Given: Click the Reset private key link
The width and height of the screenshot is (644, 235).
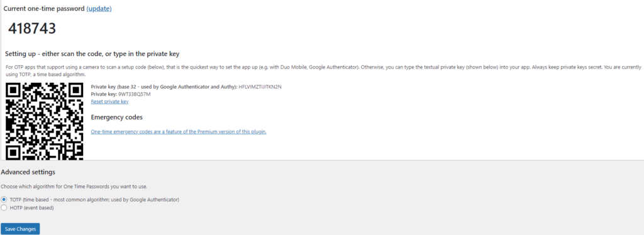Looking at the screenshot, I should [x=109, y=101].
